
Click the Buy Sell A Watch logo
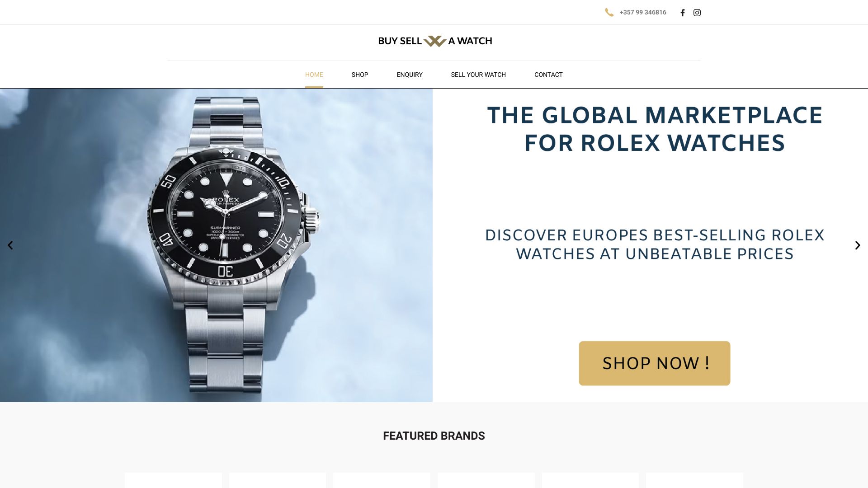pyautogui.click(x=434, y=41)
